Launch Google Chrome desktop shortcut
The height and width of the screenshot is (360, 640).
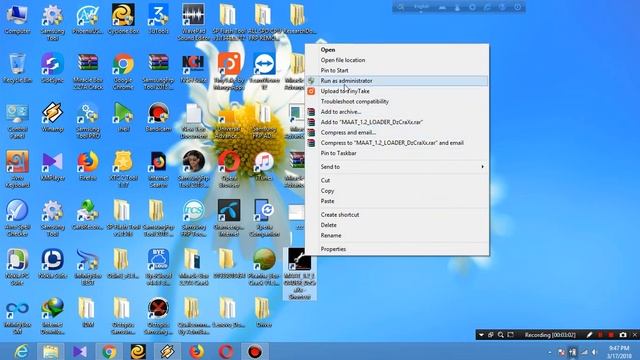click(x=123, y=71)
